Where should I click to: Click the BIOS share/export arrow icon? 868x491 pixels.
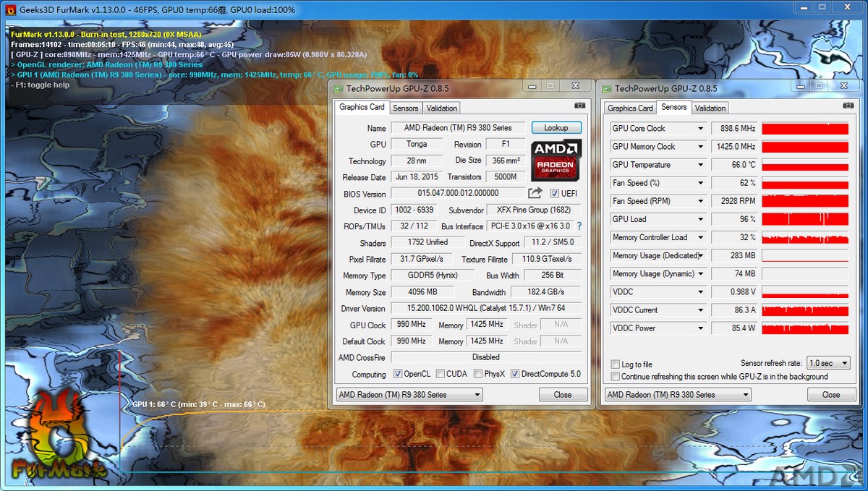tap(535, 193)
